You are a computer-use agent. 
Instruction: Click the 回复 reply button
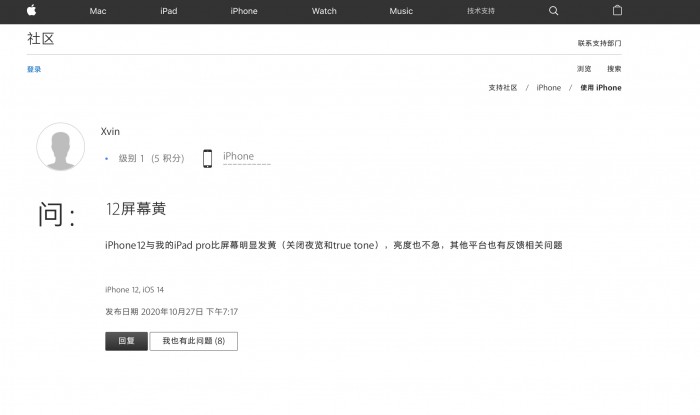click(x=126, y=341)
